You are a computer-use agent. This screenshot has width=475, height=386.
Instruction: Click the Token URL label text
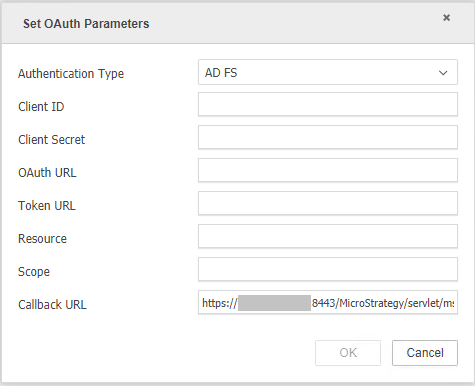[x=47, y=206]
